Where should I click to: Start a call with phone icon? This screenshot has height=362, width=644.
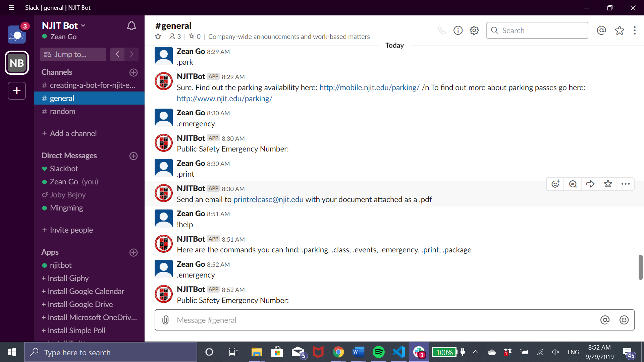442,31
